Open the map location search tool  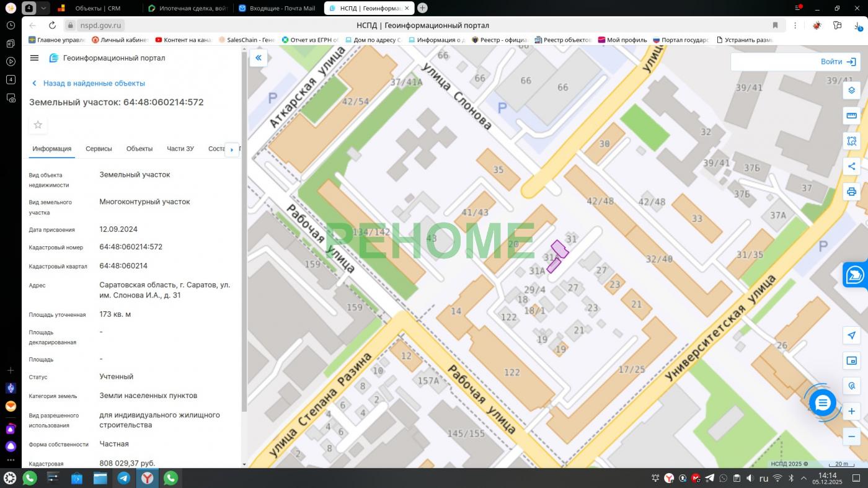click(851, 386)
